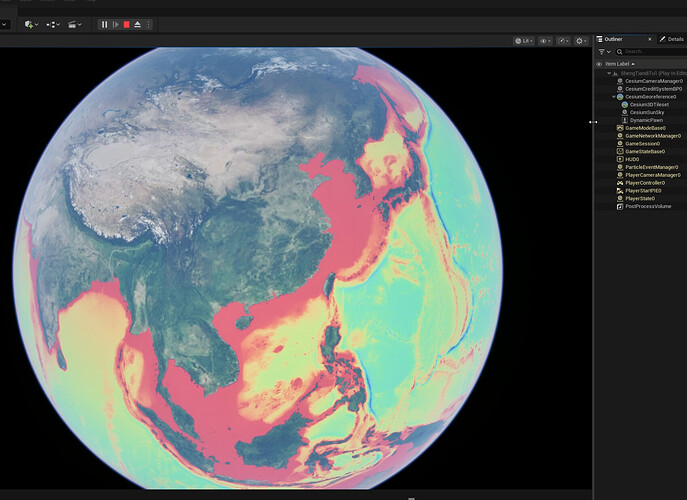Pause the play-in-editor simulation

tap(104, 25)
